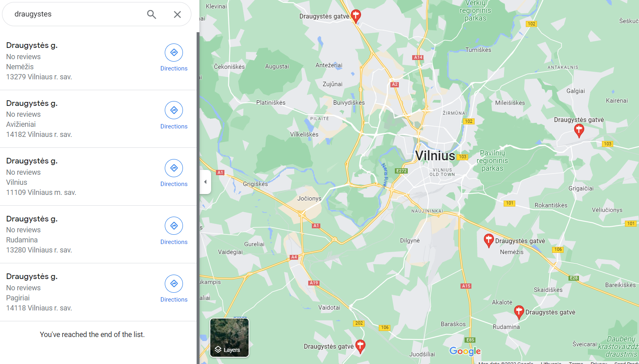
Task: Click the search magnifier icon
Action: click(x=151, y=14)
